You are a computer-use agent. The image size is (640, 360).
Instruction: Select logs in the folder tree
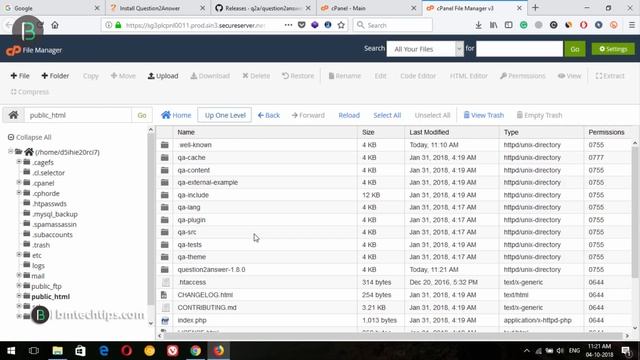point(38,266)
